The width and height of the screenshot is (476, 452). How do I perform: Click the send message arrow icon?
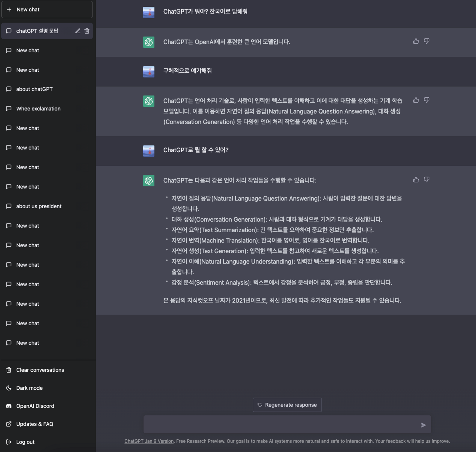pos(423,425)
